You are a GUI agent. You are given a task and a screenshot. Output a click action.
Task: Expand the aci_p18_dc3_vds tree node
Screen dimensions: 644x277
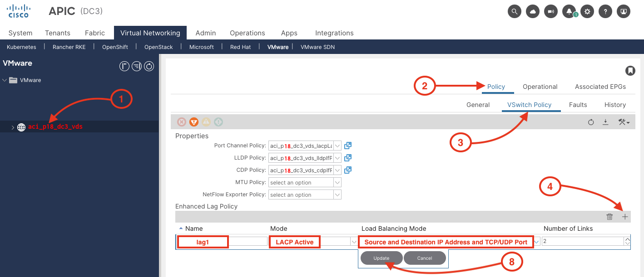[x=13, y=127]
